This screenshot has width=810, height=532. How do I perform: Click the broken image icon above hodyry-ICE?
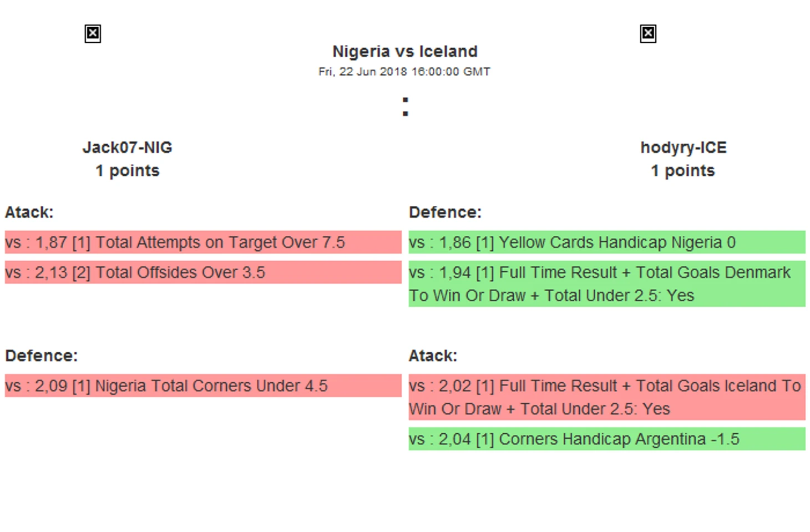pos(648,34)
